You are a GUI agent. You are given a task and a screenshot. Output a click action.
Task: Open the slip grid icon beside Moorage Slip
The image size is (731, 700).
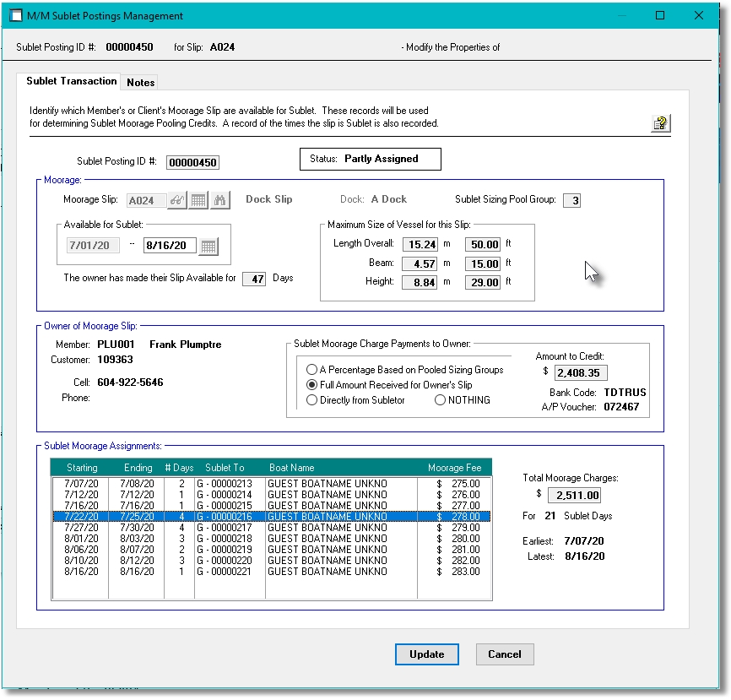[x=198, y=200]
